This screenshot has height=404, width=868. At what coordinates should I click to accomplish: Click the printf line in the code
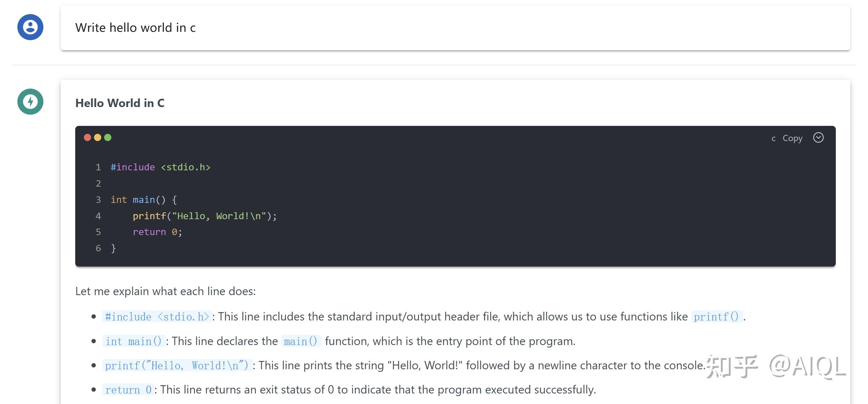pyautogui.click(x=204, y=216)
